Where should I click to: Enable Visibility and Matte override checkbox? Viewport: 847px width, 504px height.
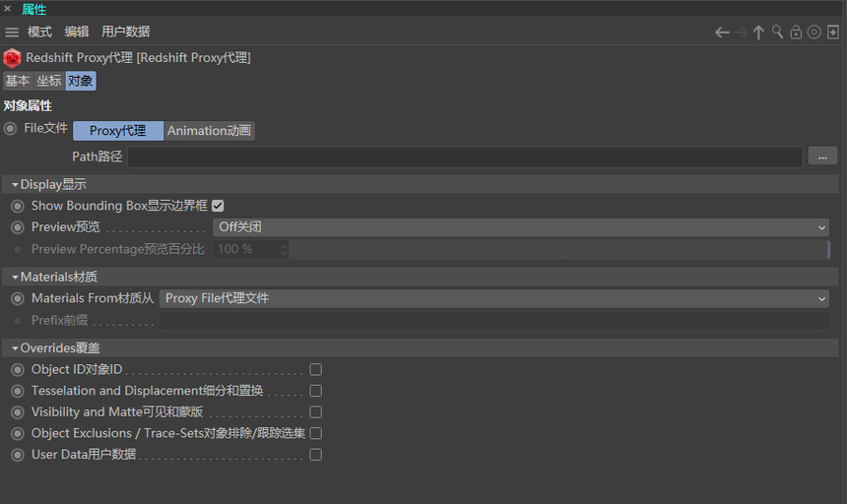[x=316, y=412]
